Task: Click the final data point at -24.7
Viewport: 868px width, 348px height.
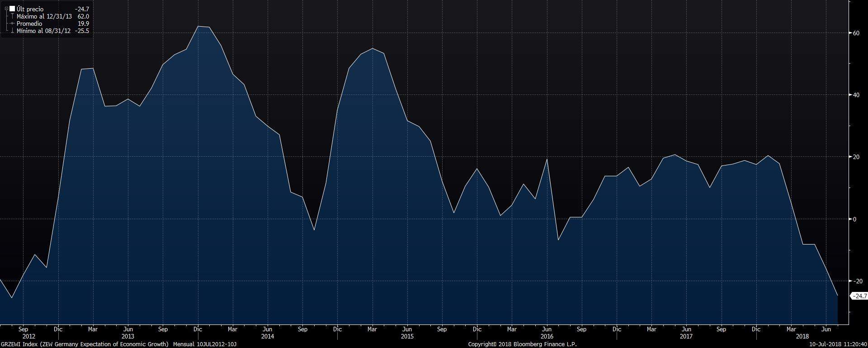Action: coord(838,296)
